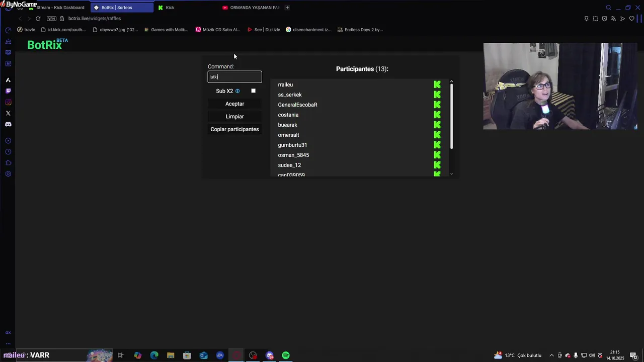Open the notification center icon
Screen dimensions: 644x362
(x=633, y=355)
